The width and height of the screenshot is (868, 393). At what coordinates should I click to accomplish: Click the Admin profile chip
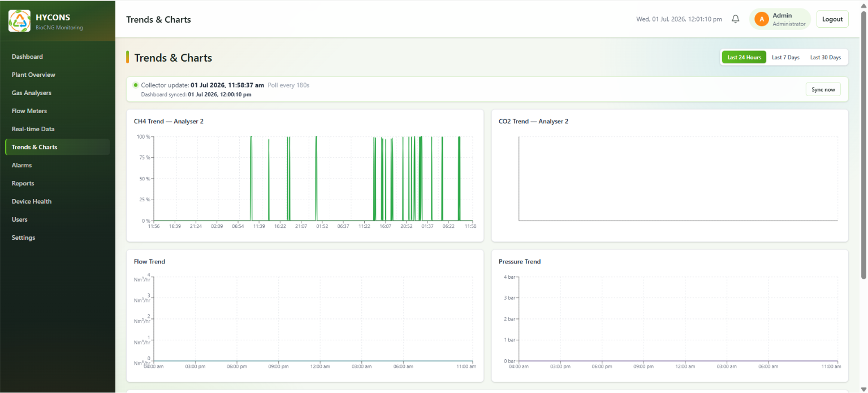pos(780,19)
